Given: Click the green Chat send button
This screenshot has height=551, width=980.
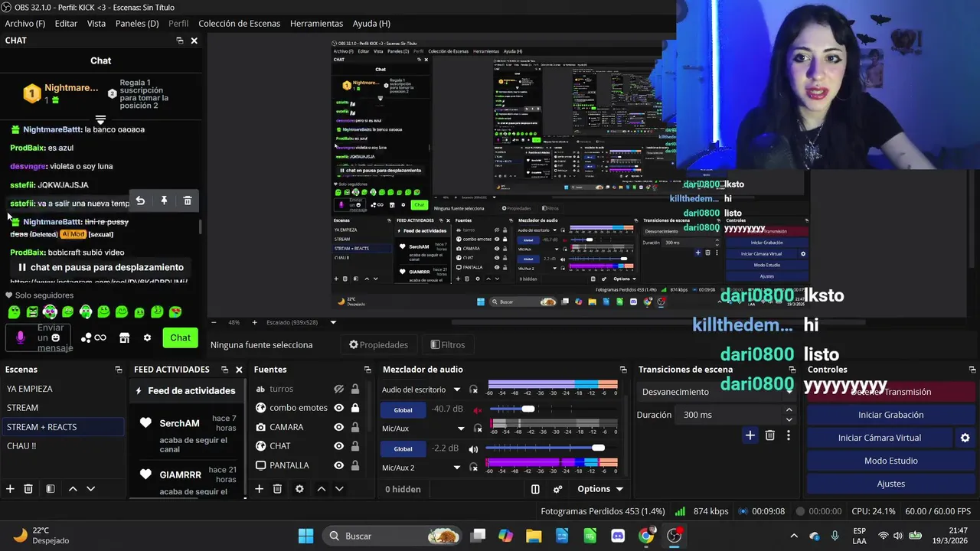Looking at the screenshot, I should (x=180, y=337).
